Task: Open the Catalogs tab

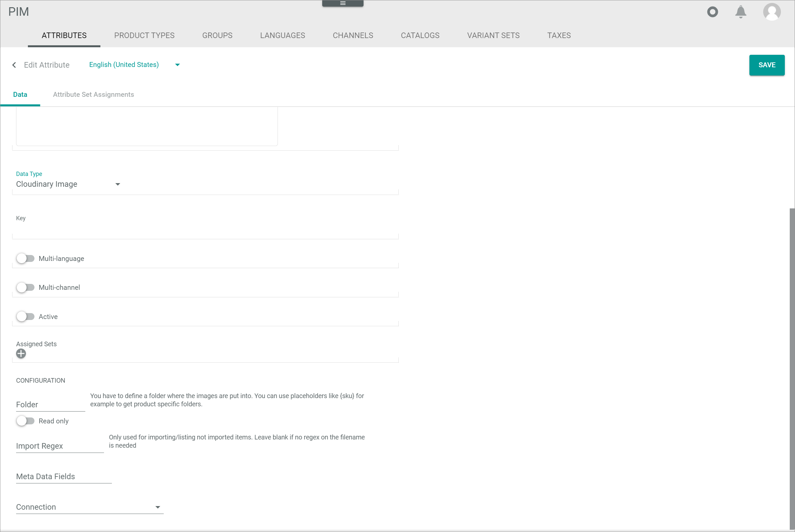Action: [420, 35]
